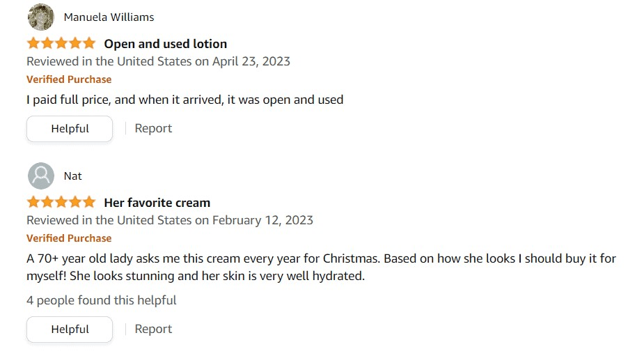Mark Nat's review as Helpful

[70, 330]
